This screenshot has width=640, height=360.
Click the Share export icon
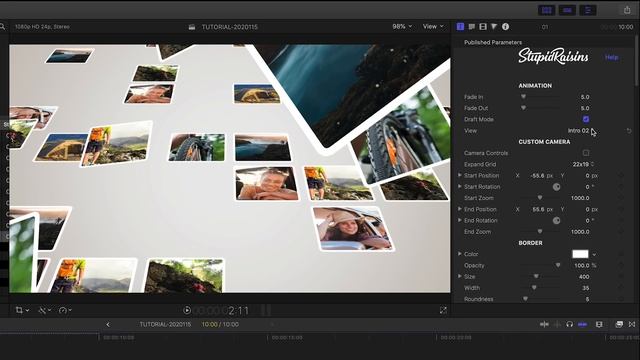(x=627, y=10)
